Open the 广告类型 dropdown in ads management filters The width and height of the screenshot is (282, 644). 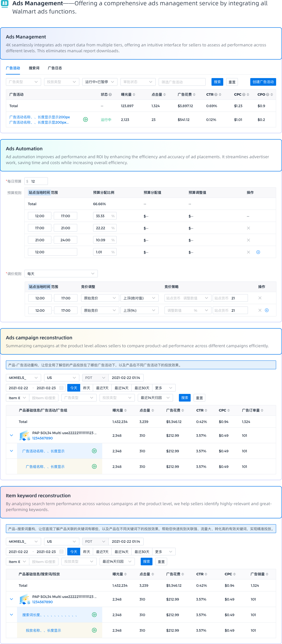[x=23, y=82]
